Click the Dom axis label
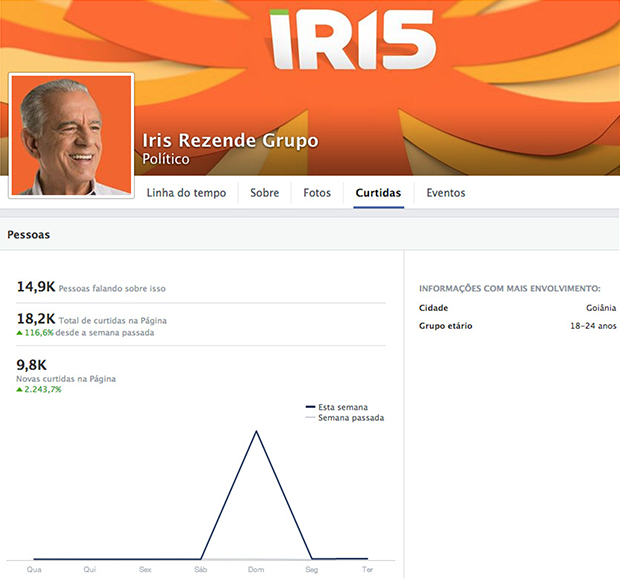Screen dimensions: 620x579 coord(256,570)
